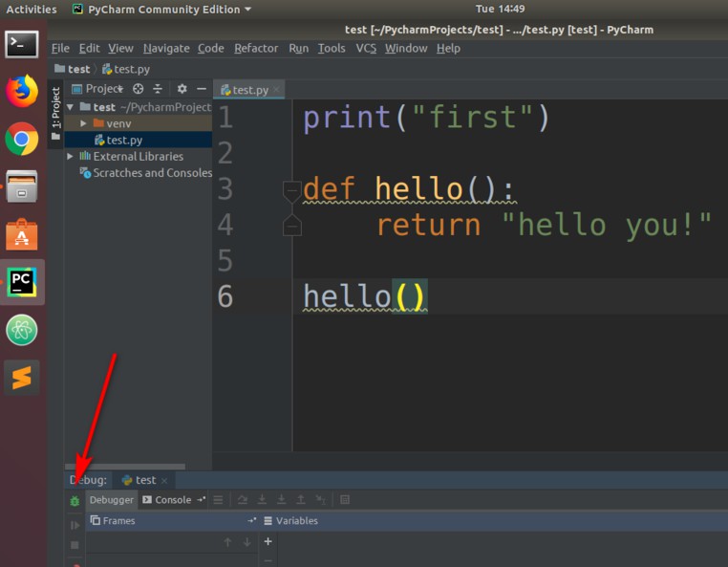Image resolution: width=728 pixels, height=567 pixels.
Task: Click the green Rerun debug bug icon
Action: tap(75, 501)
